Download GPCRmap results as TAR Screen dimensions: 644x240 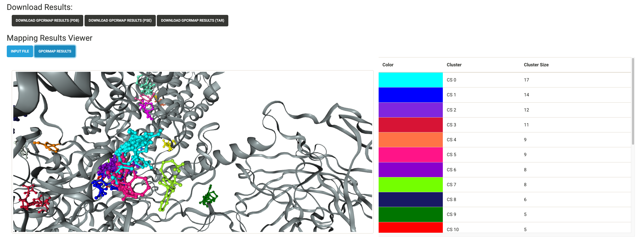pyautogui.click(x=193, y=21)
